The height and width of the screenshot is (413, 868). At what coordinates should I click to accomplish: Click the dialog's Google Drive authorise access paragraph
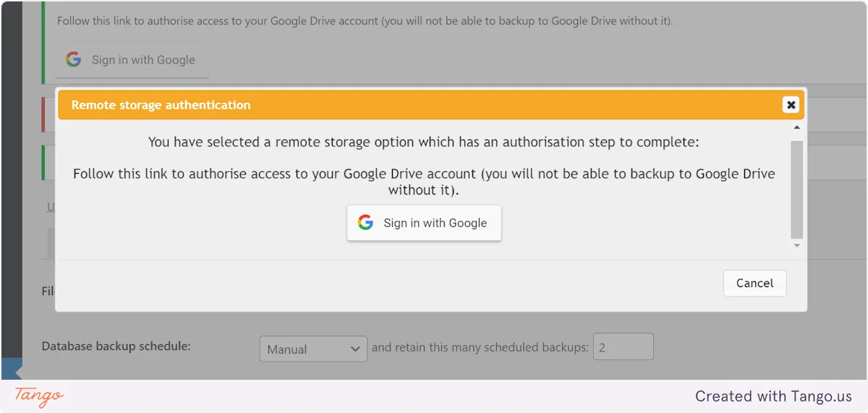[x=424, y=182]
